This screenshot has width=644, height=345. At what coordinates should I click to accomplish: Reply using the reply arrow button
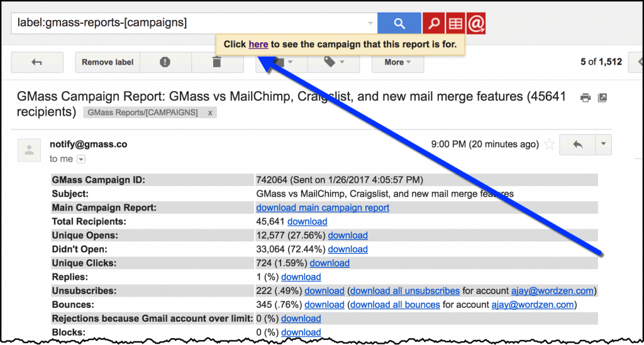click(x=577, y=145)
